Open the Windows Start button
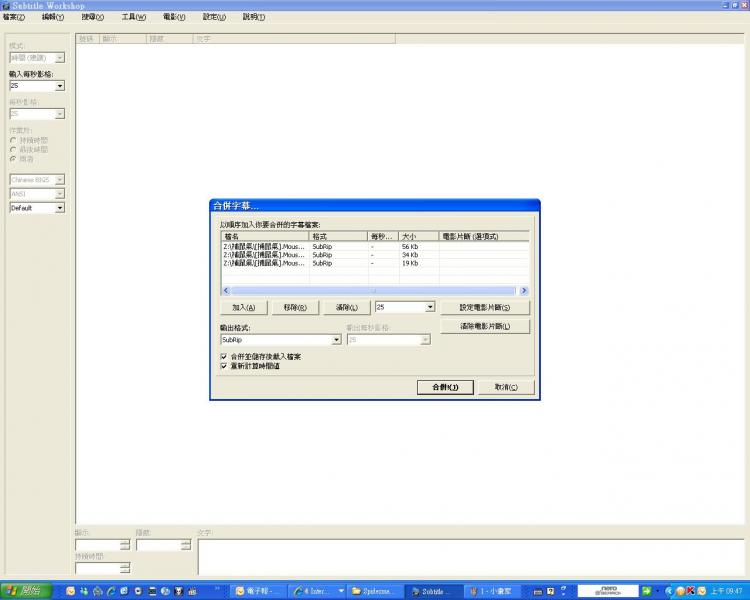This screenshot has width=750, height=600. pos(25,591)
